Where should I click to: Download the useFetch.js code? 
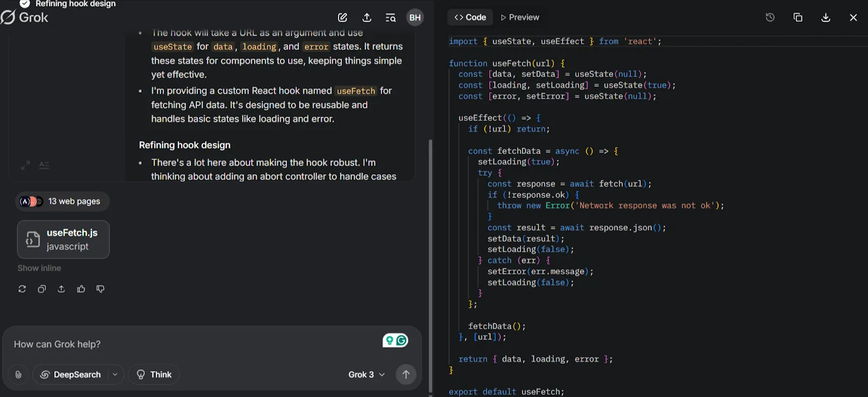coord(826,17)
